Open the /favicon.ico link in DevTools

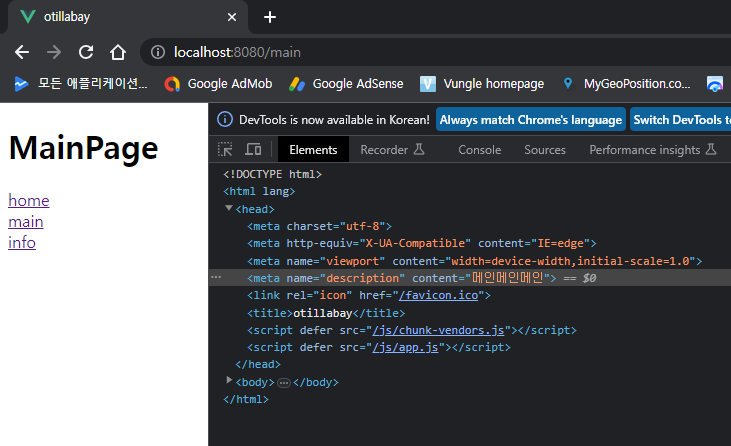[439, 295]
